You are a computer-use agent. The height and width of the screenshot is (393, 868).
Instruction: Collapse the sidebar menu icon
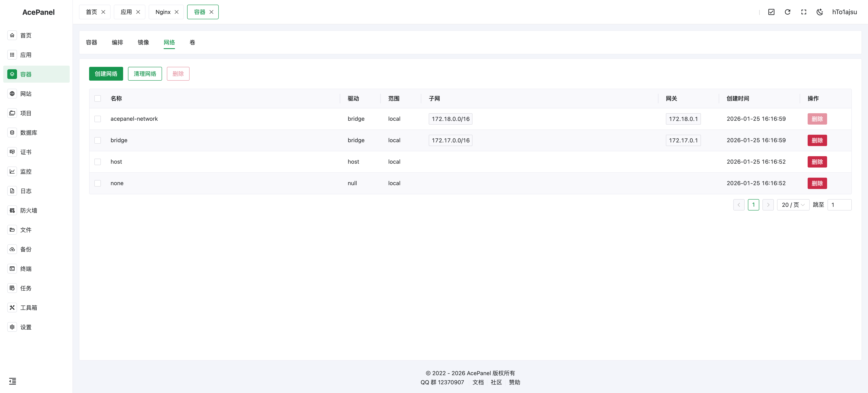pyautogui.click(x=13, y=381)
